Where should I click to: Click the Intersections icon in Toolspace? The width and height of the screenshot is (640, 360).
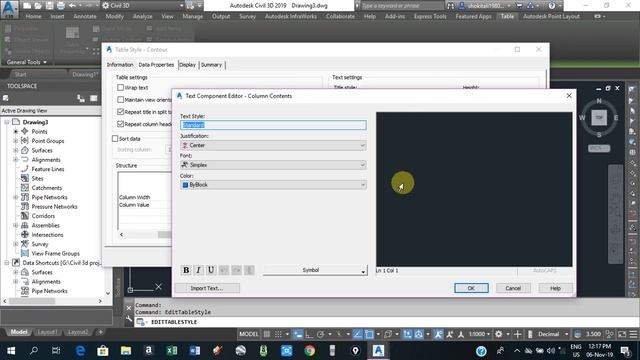(x=25, y=235)
